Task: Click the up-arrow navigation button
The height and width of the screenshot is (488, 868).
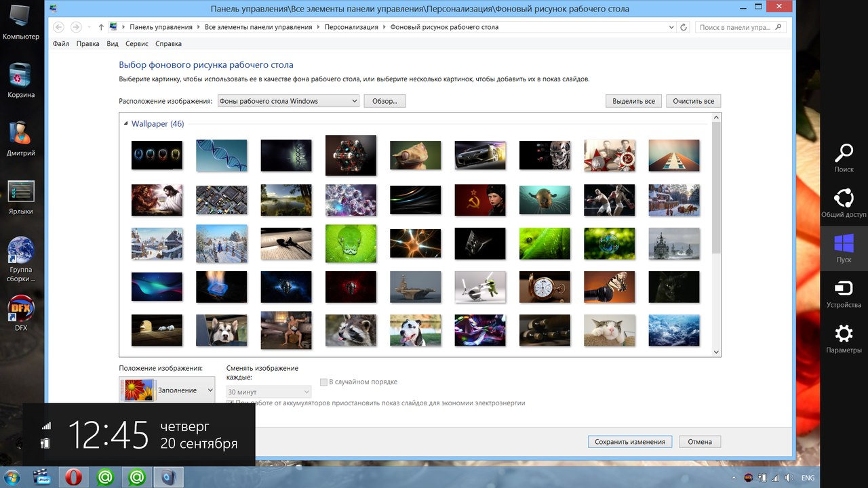Action: (x=101, y=28)
